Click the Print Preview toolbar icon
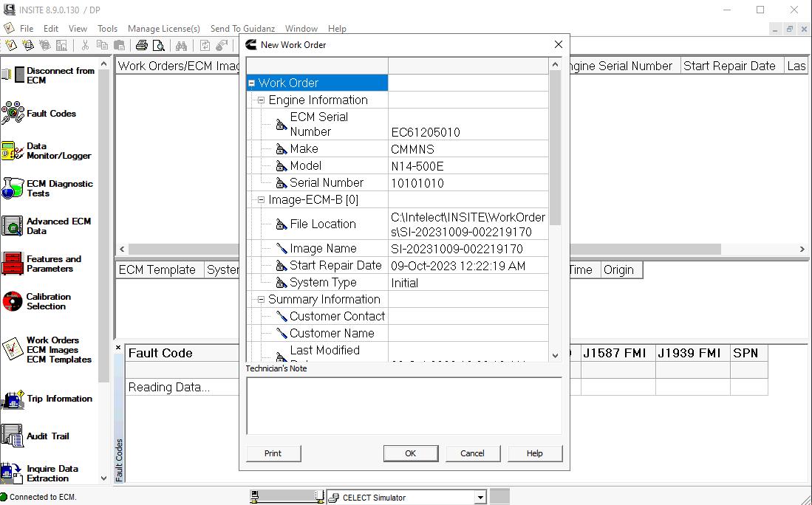 click(x=158, y=46)
